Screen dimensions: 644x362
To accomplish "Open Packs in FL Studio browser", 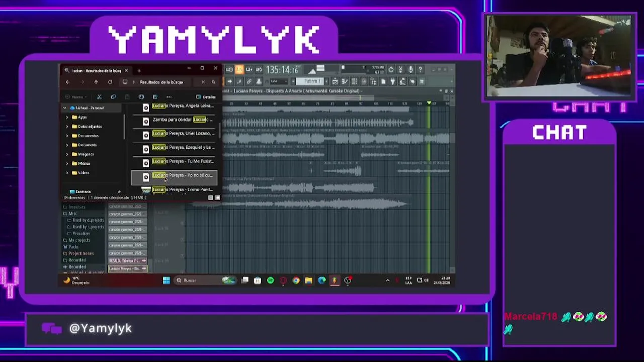I will coord(71,247).
